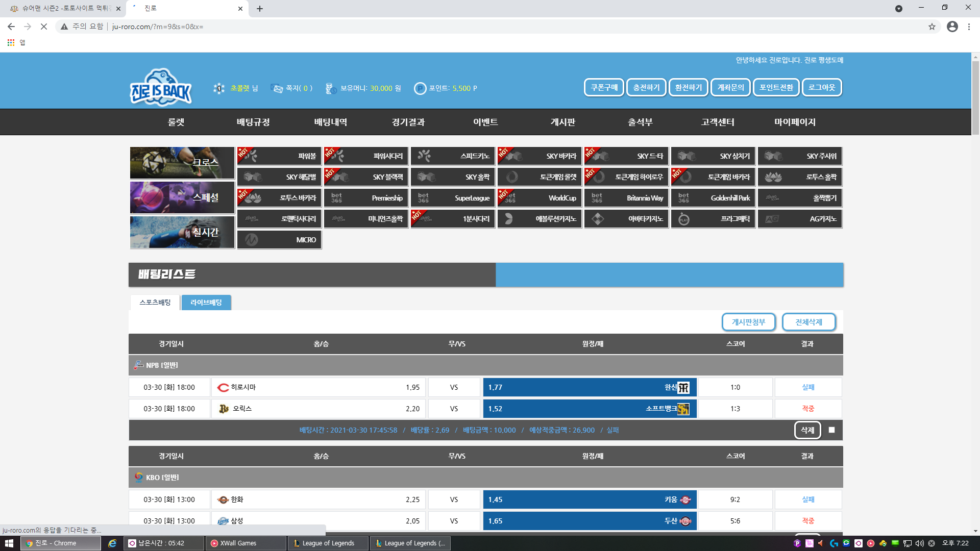
Task: Open the Chrome three-dot menu
Action: coord(969,27)
